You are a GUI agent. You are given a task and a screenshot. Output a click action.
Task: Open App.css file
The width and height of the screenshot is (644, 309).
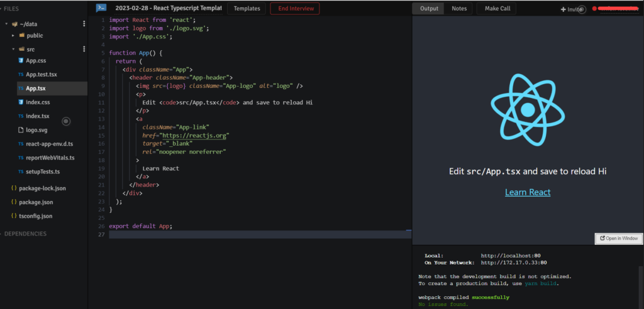36,61
